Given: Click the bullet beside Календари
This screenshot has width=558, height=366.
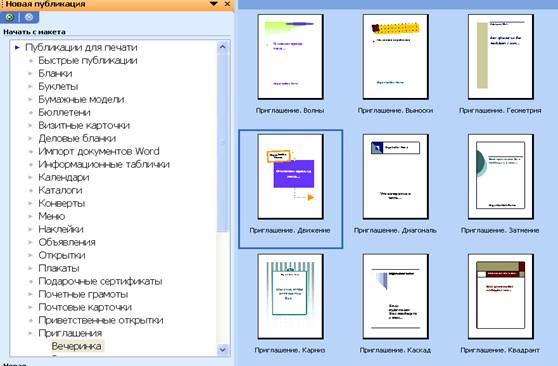Looking at the screenshot, I should [x=31, y=177].
